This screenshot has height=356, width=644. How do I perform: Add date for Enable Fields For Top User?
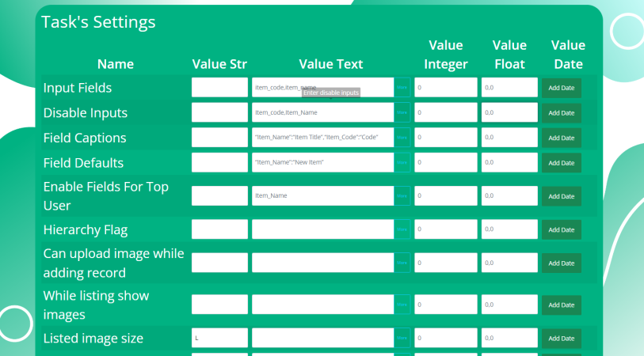point(562,196)
